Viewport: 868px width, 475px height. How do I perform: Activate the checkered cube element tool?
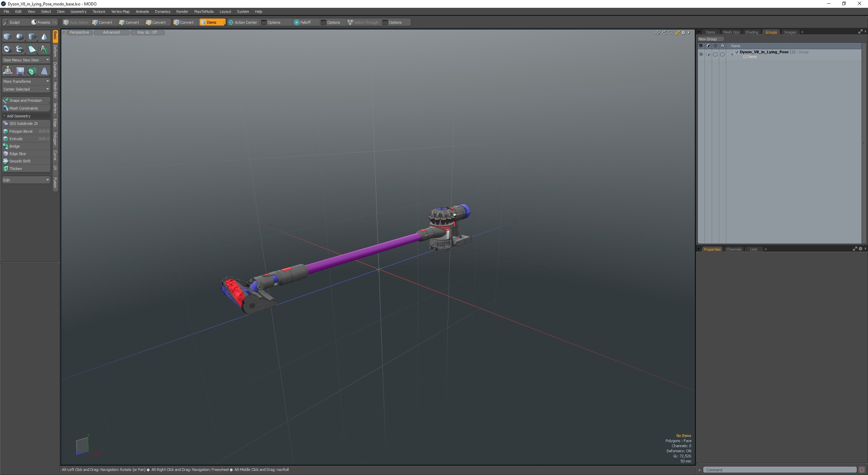click(32, 71)
